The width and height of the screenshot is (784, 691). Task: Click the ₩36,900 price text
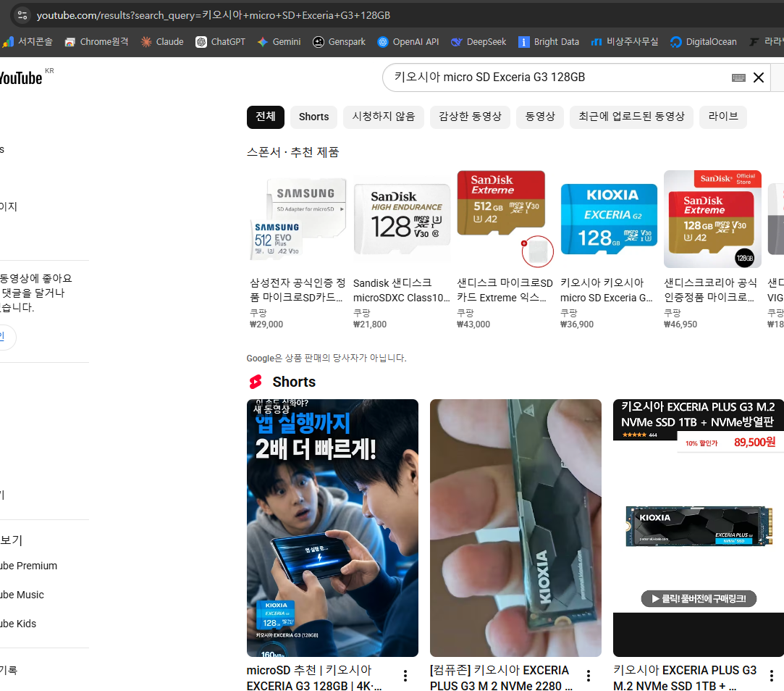click(577, 324)
